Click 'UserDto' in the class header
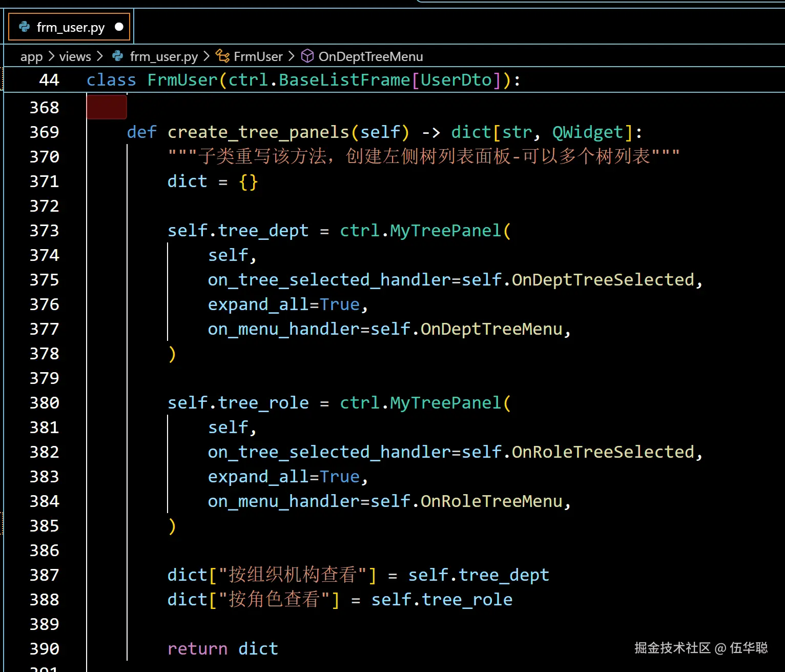785x672 pixels. [x=456, y=80]
